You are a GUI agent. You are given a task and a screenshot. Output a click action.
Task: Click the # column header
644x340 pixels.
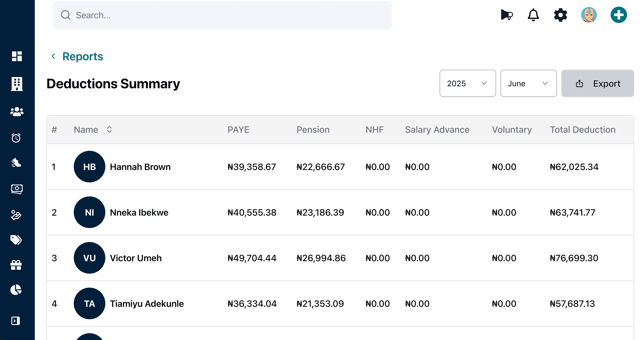coord(54,130)
